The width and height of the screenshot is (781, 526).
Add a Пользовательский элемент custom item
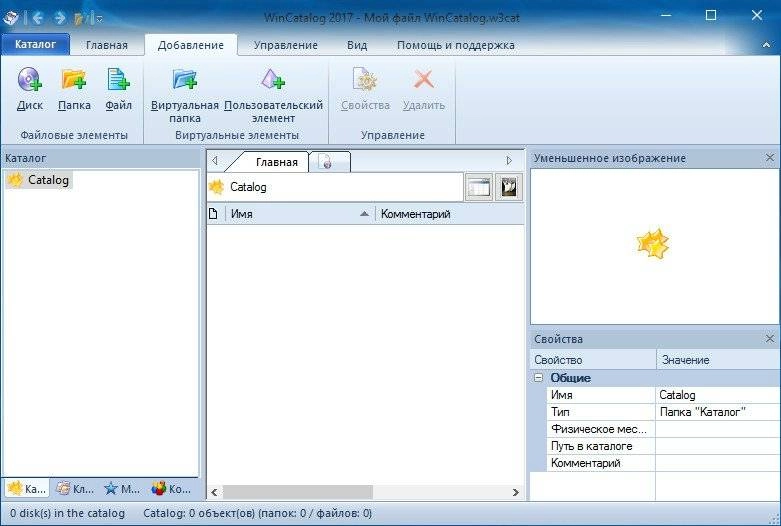coord(273,96)
